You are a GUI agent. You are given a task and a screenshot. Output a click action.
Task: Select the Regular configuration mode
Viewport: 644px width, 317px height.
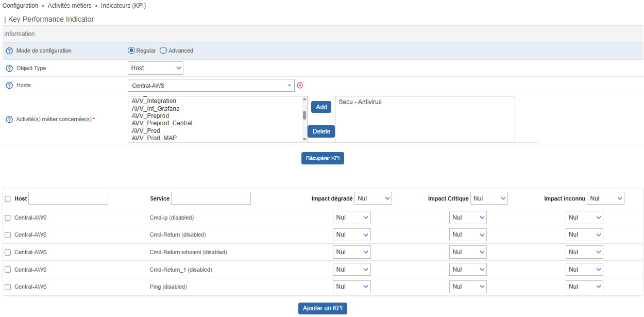point(131,51)
